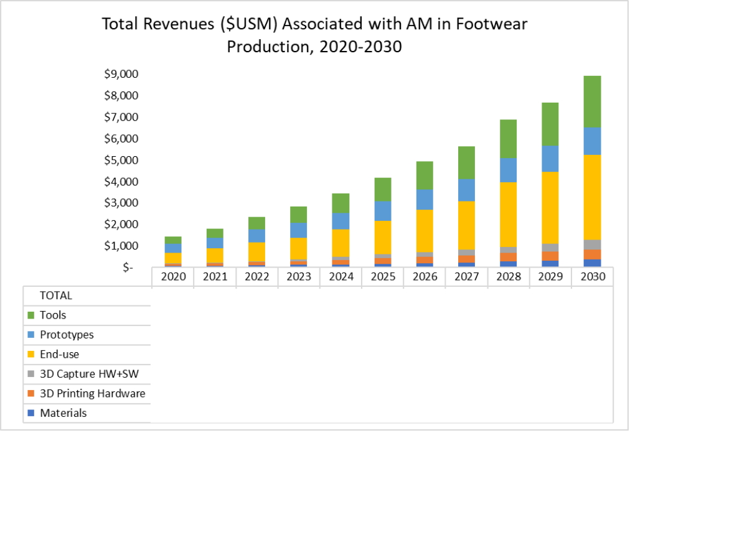
Task: Click the $6,000 axis label
Action: (x=121, y=139)
